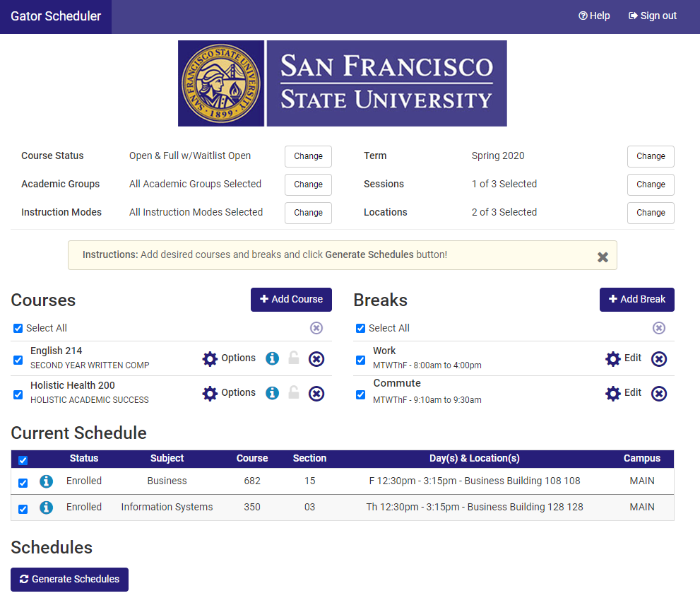Click the info icon on Information Systems 350
The width and height of the screenshot is (700, 598).
pyautogui.click(x=47, y=507)
